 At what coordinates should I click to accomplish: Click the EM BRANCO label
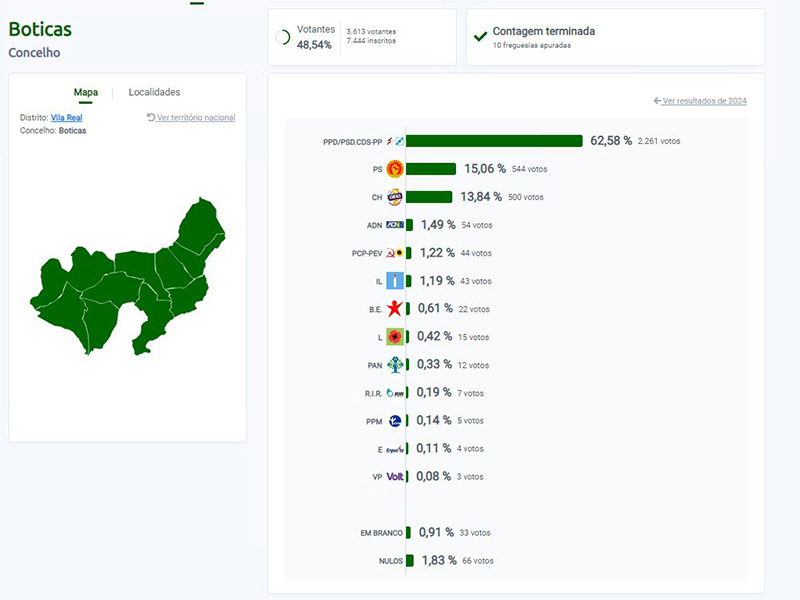[x=382, y=533]
